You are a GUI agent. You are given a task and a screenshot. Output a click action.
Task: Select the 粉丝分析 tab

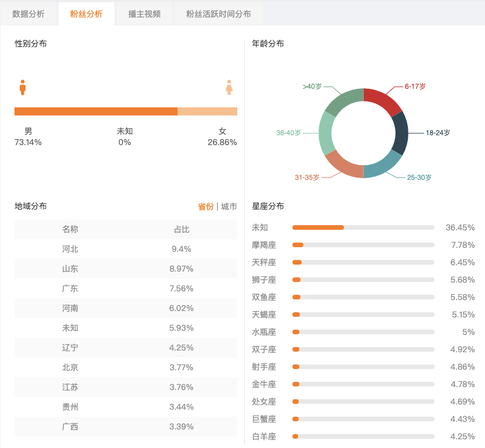[x=86, y=14]
